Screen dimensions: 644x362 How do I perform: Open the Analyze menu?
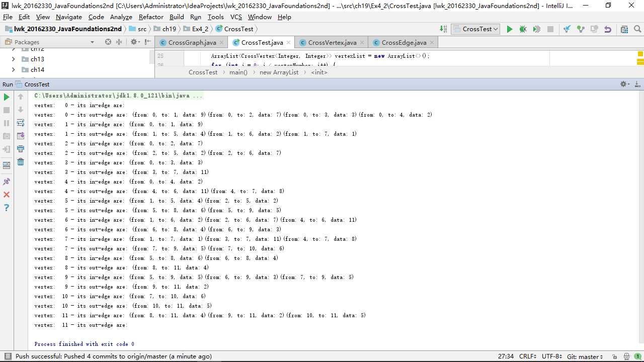tap(121, 17)
